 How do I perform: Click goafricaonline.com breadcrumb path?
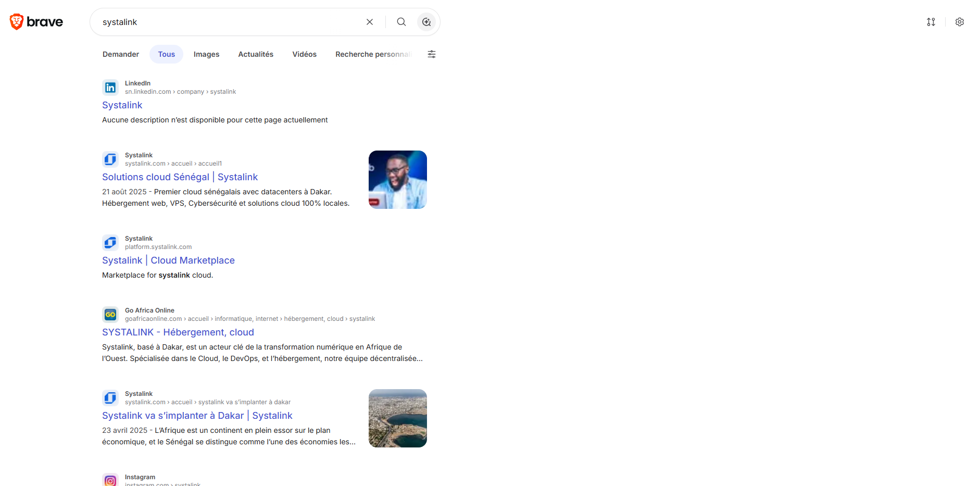click(250, 319)
